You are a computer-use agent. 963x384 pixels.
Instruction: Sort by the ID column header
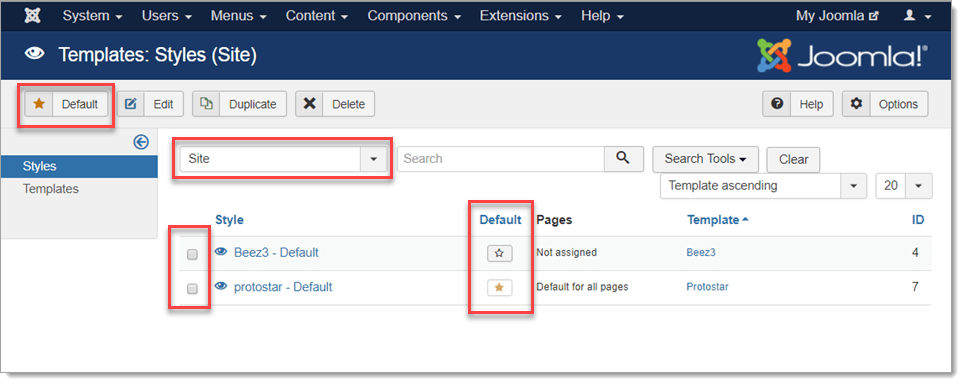pos(918,220)
